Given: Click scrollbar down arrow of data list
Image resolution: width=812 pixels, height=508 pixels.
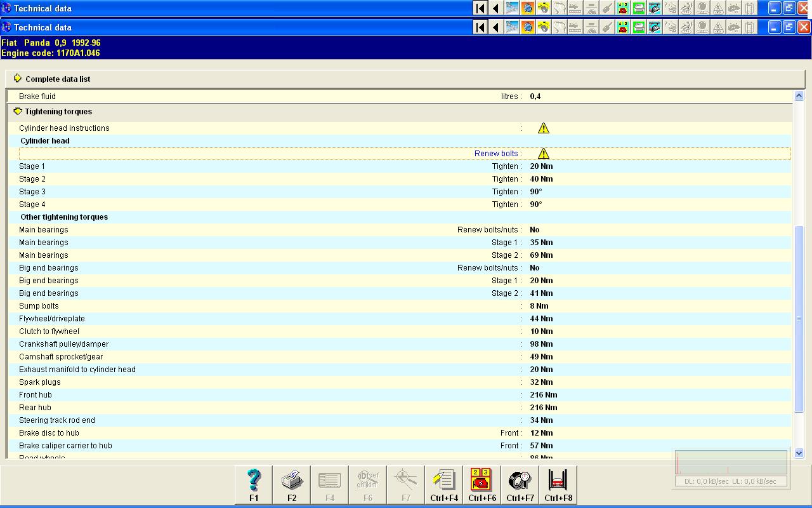Looking at the screenshot, I should pos(799,453).
